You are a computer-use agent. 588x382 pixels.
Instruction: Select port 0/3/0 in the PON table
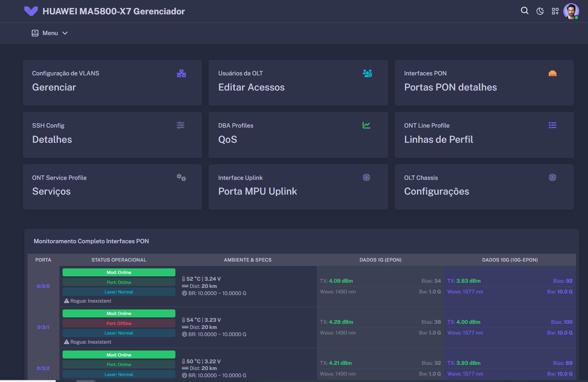point(43,286)
